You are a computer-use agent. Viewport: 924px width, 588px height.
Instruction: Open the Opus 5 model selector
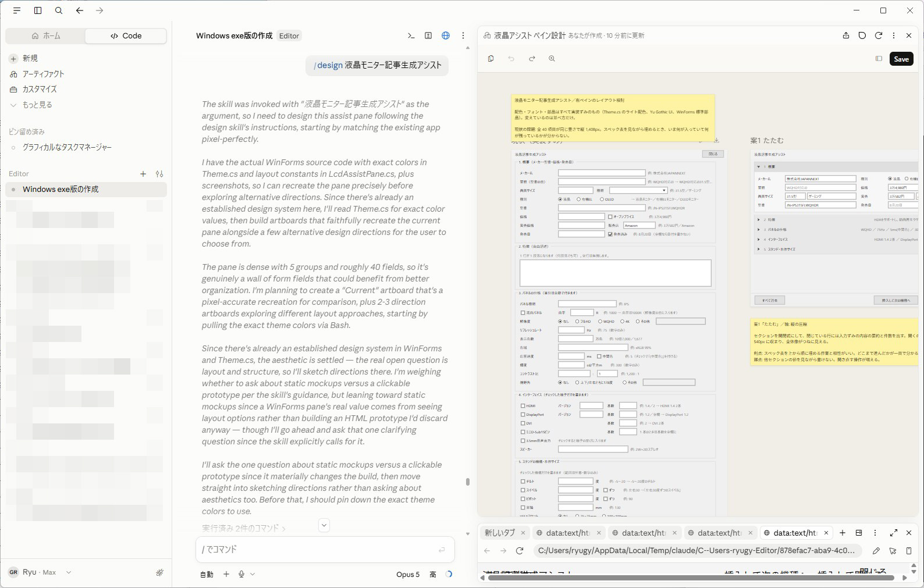pos(408,574)
